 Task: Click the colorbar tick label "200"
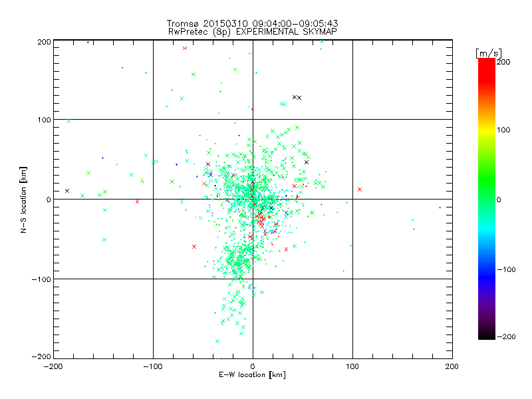pos(503,62)
